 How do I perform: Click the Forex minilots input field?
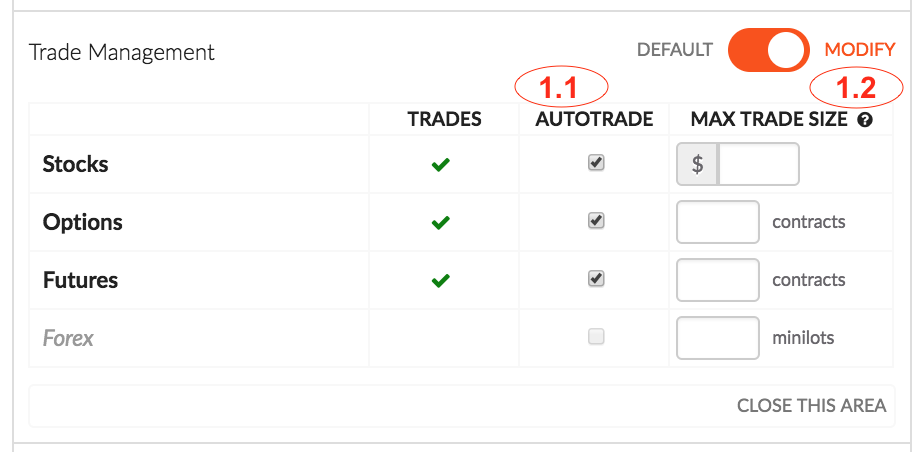pyautogui.click(x=718, y=338)
